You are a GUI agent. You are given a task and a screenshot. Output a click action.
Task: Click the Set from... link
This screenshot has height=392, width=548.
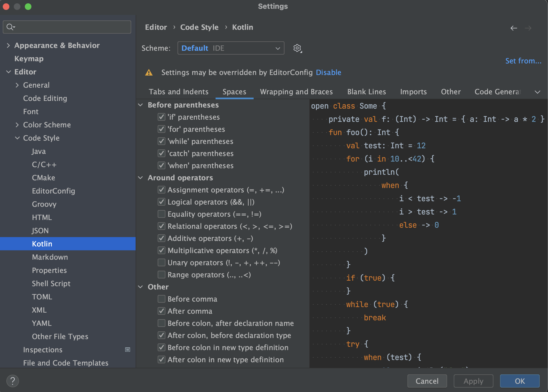(x=523, y=61)
